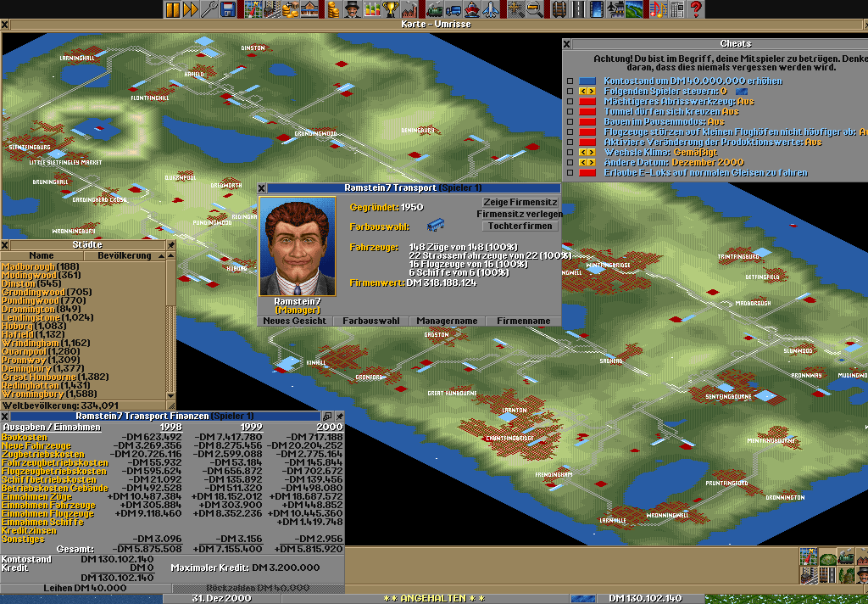Open the train list locomotive icon
The height and width of the screenshot is (604, 868).
[434, 9]
